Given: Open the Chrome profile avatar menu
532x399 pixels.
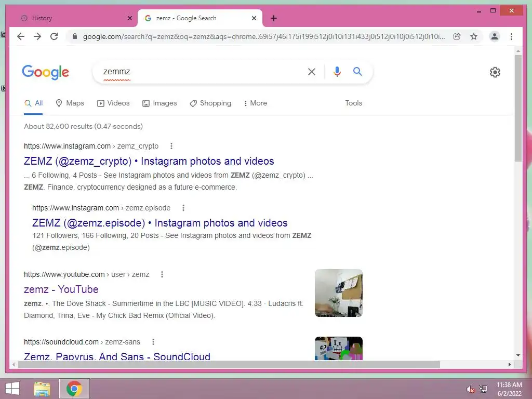Looking at the screenshot, I should [495, 36].
